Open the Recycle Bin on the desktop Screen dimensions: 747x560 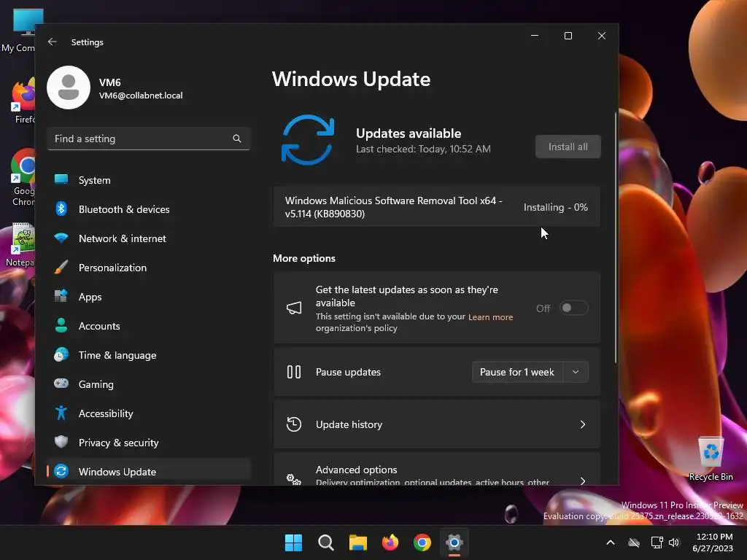[x=711, y=459]
